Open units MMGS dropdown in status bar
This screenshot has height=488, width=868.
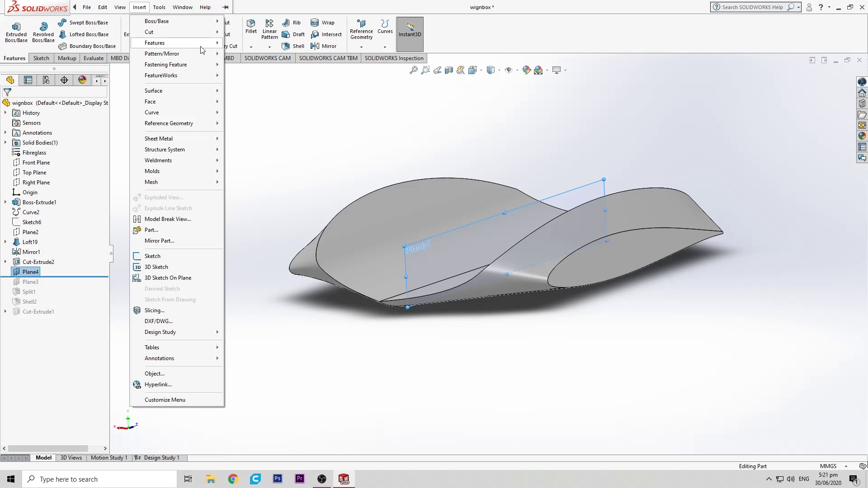846,466
